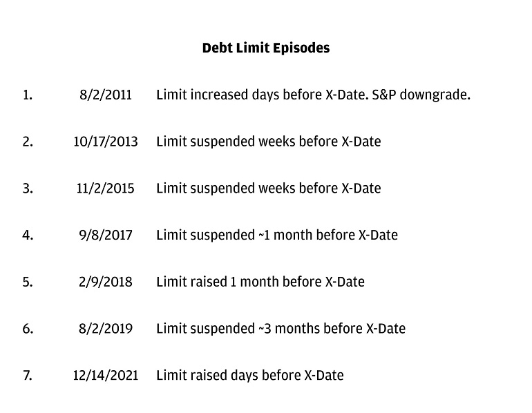Screen dimensions: 532x413
Task: Click the S&P downgrade description text
Action: tap(313, 95)
